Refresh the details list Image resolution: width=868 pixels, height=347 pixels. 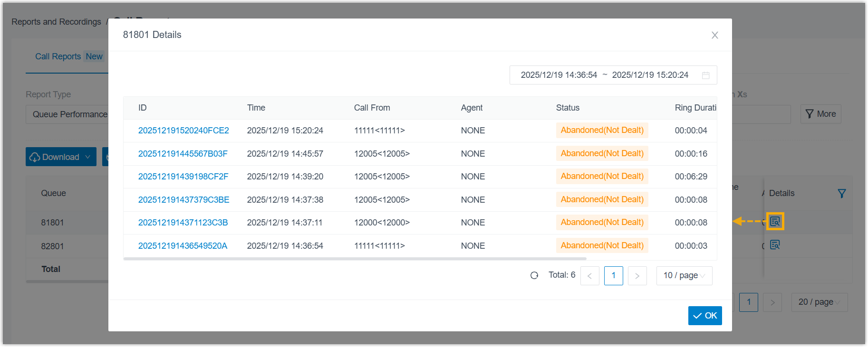534,275
